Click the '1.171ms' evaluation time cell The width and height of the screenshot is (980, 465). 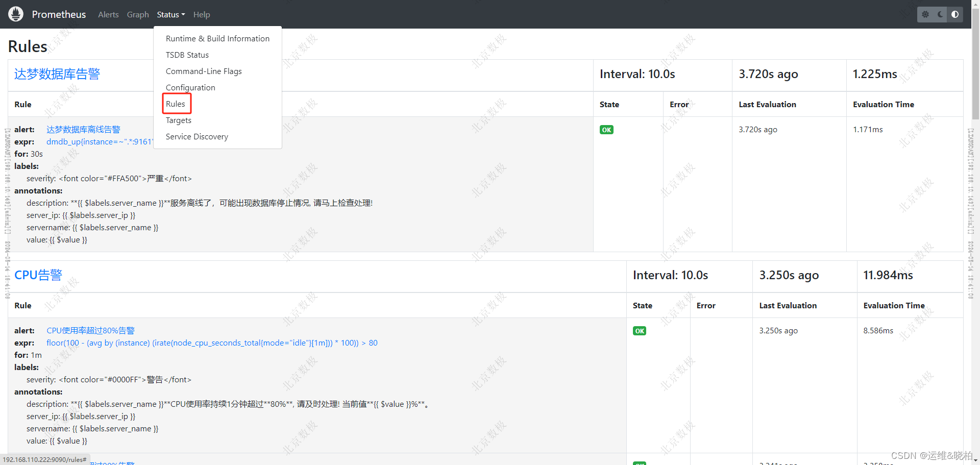[x=868, y=130]
